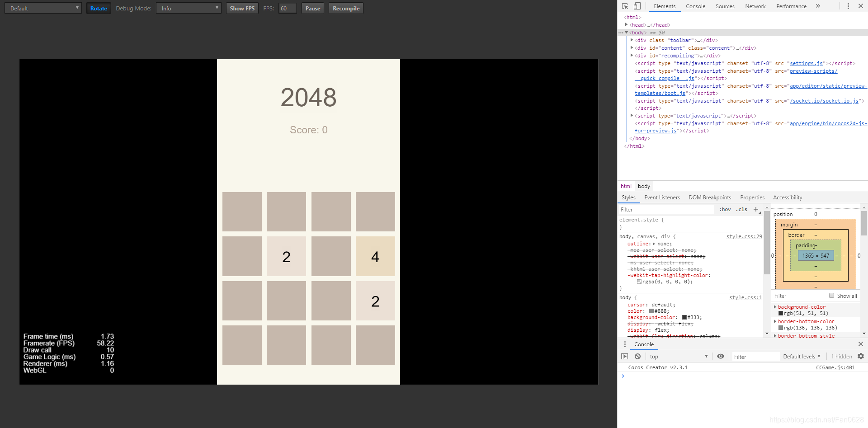Collapse the body element node

tap(626, 33)
